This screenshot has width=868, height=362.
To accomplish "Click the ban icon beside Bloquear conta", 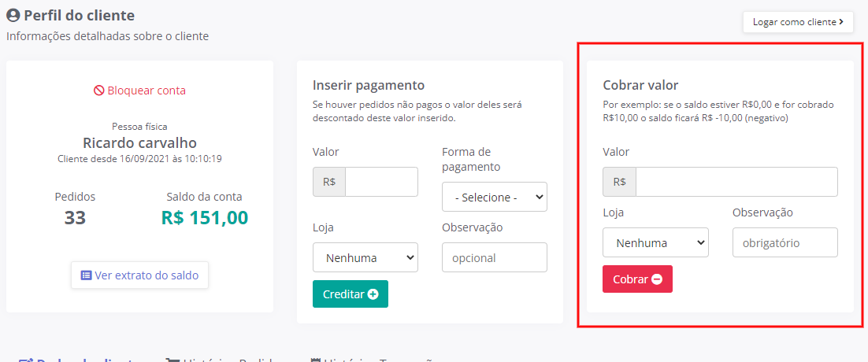I will pos(98,90).
